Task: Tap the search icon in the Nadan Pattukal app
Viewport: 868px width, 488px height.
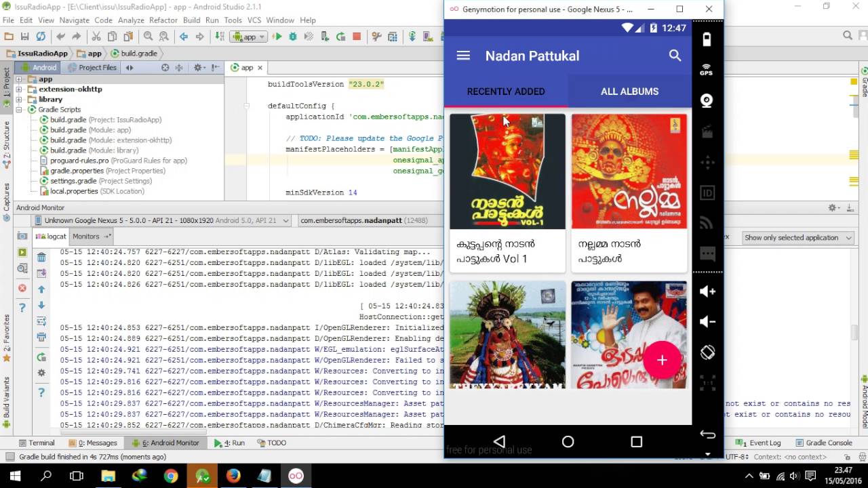Action: pos(675,56)
